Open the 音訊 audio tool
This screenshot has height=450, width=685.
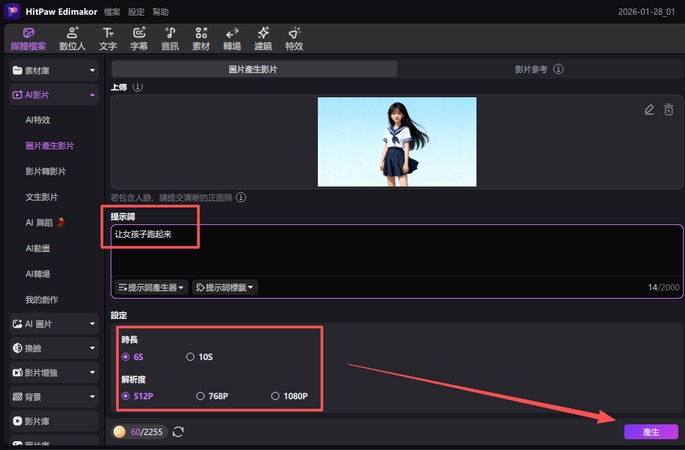point(170,38)
